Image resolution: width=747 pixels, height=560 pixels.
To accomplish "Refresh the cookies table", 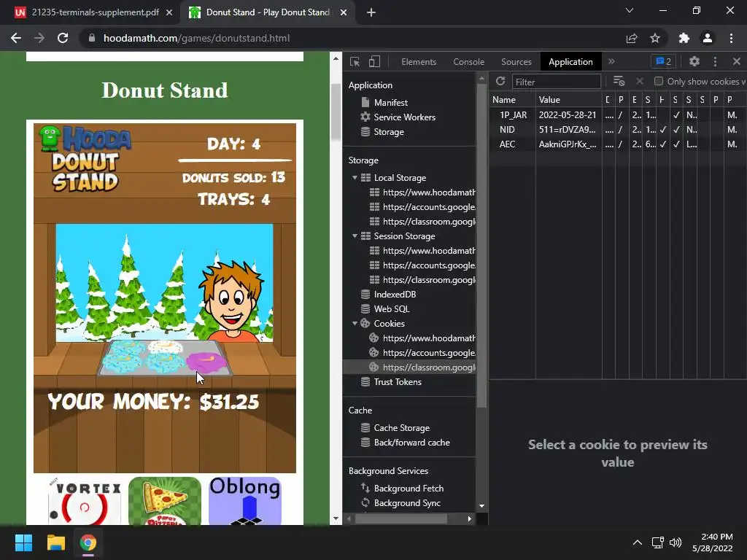I will tap(500, 82).
